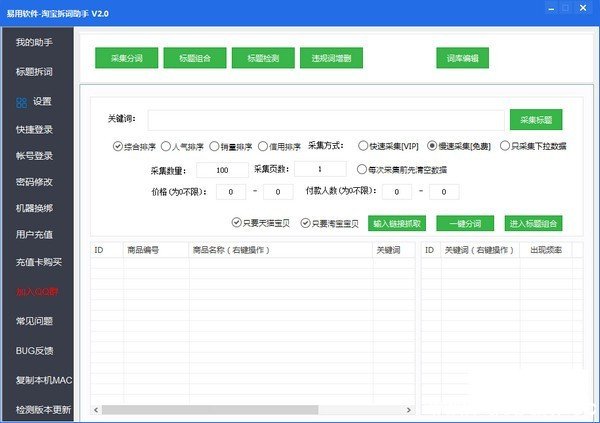Click the grid icon beside 设置
600x423 pixels.
pyautogui.click(x=21, y=101)
